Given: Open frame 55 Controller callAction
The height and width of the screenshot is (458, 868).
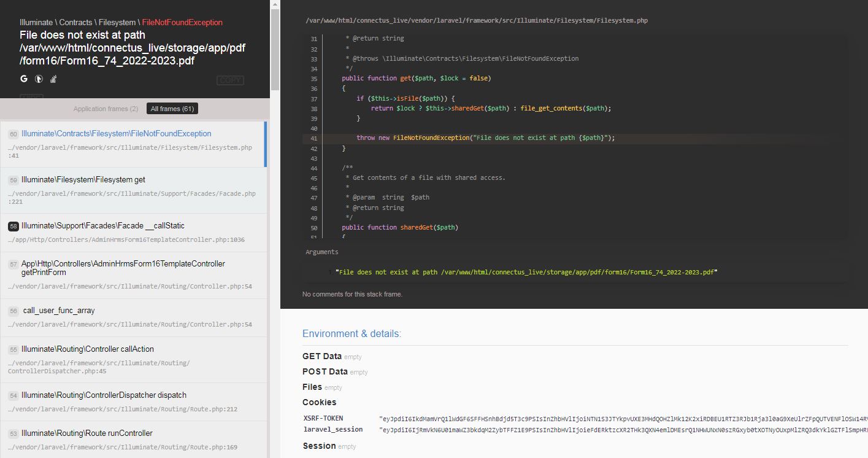Looking at the screenshot, I should click(133, 360).
